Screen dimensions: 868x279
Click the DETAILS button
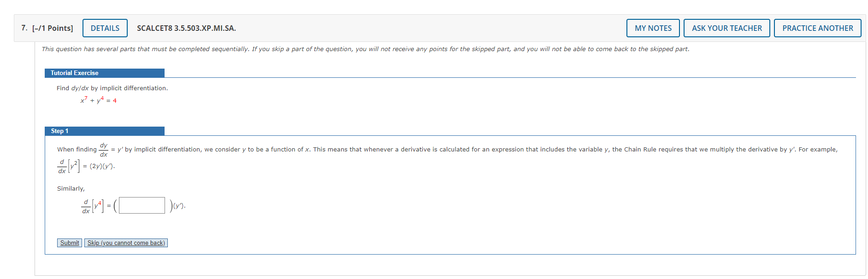(x=105, y=28)
